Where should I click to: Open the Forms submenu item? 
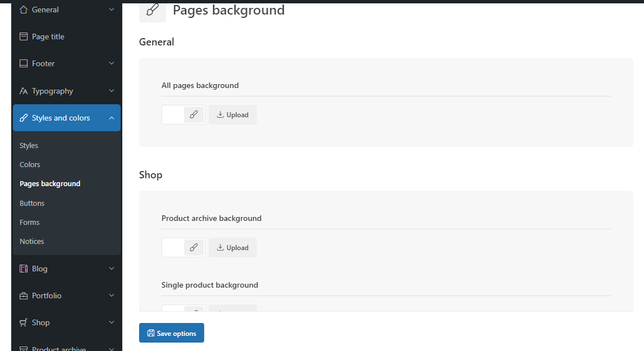tap(30, 222)
